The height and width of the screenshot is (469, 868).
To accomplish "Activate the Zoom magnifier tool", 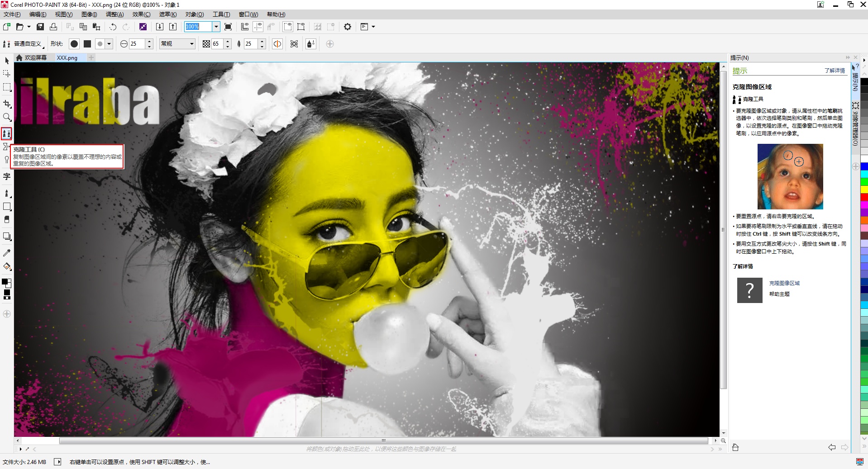I will (7, 118).
